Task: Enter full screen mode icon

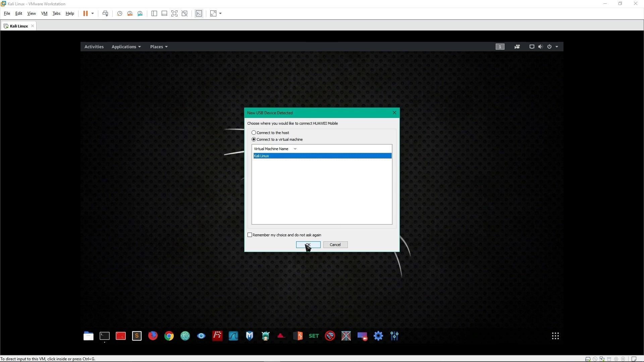Action: 174,13
